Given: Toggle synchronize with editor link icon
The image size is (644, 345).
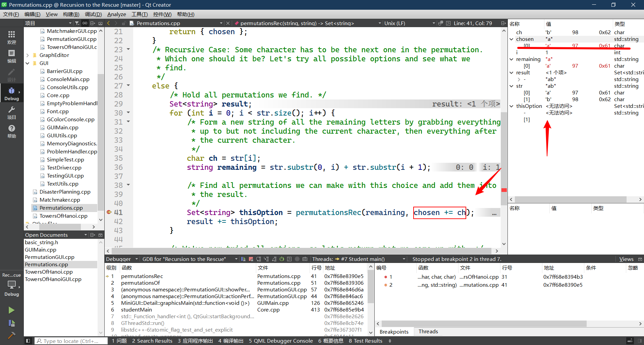Looking at the screenshot, I should tap(85, 23).
